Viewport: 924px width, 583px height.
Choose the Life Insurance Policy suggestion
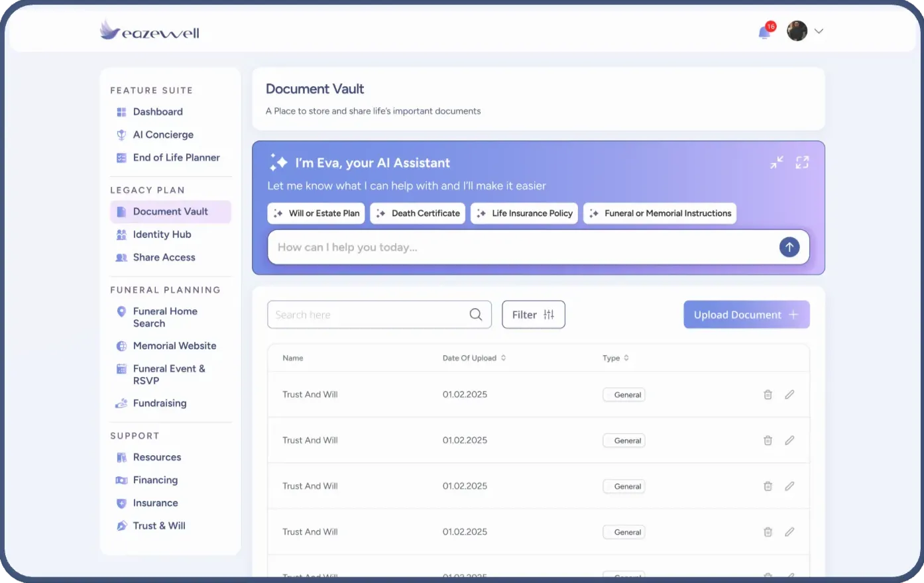(524, 213)
